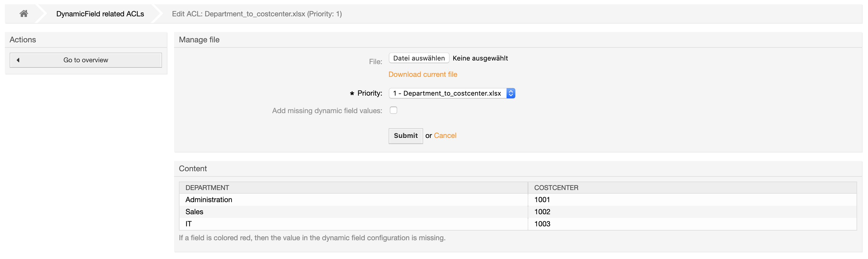Click Datei auswählen file chooser button
Viewport: 868px width, 259px height.
(419, 58)
